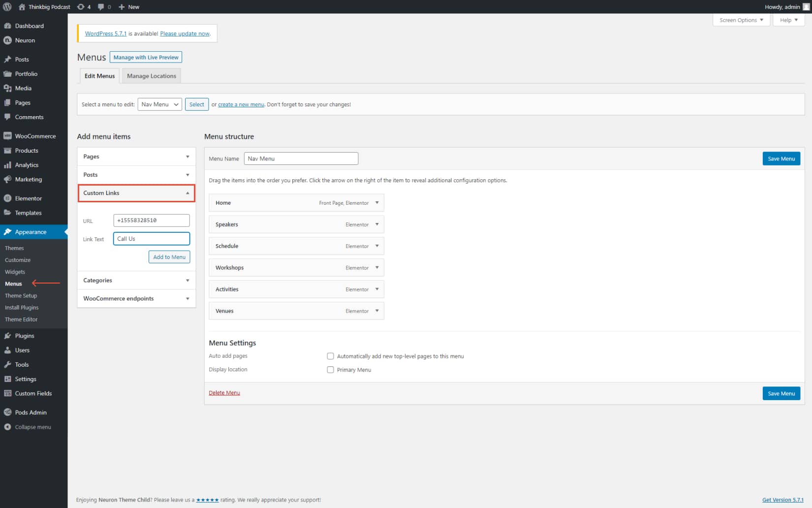Follow the create a new menu link
This screenshot has height=508, width=812.
(241, 104)
